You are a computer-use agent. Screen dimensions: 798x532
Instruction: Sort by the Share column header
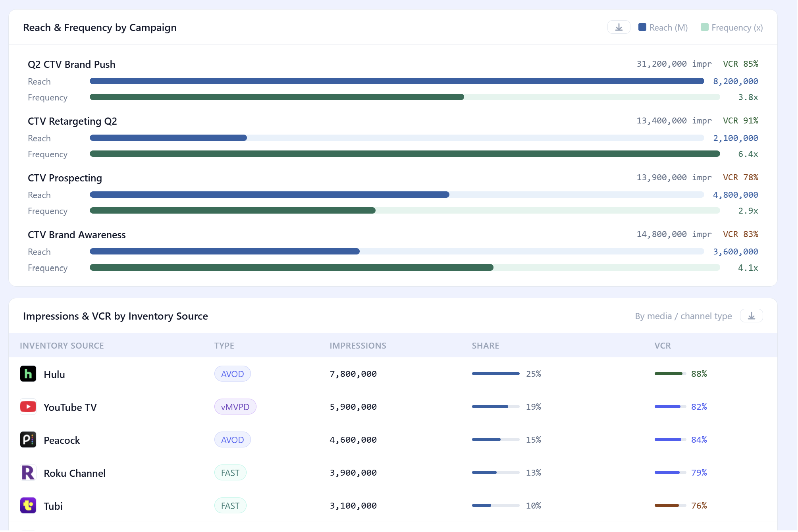486,346
